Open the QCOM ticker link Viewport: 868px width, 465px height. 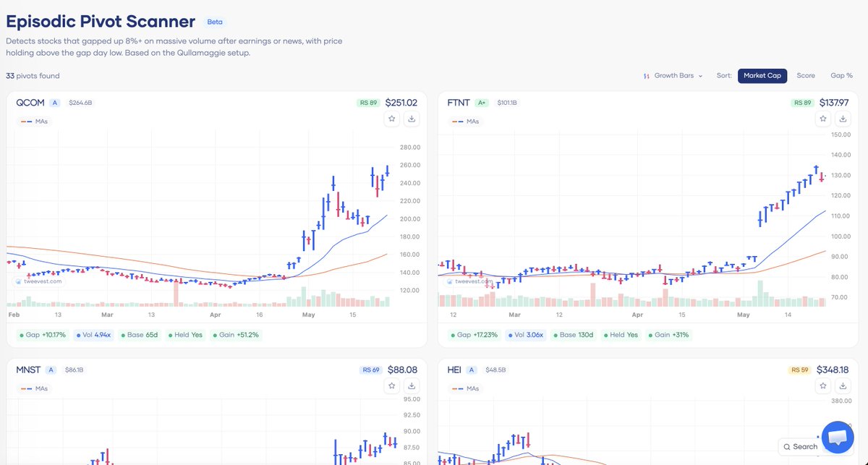pos(29,103)
